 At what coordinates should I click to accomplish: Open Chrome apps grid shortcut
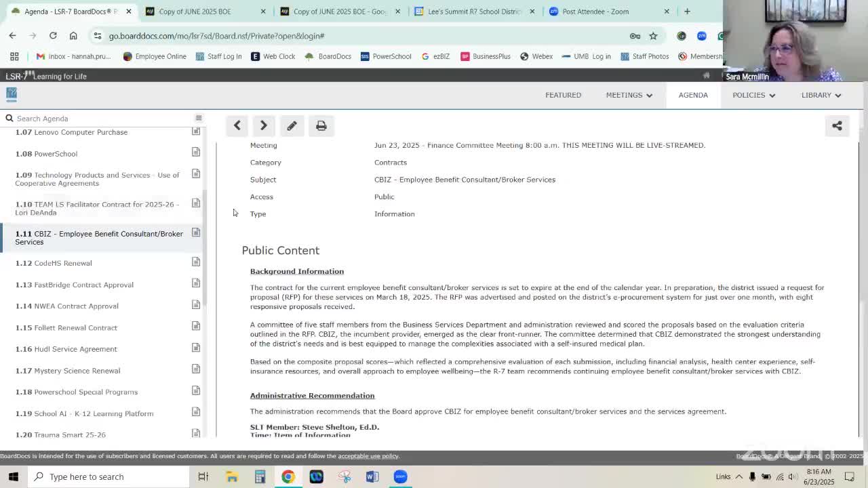coord(14,56)
